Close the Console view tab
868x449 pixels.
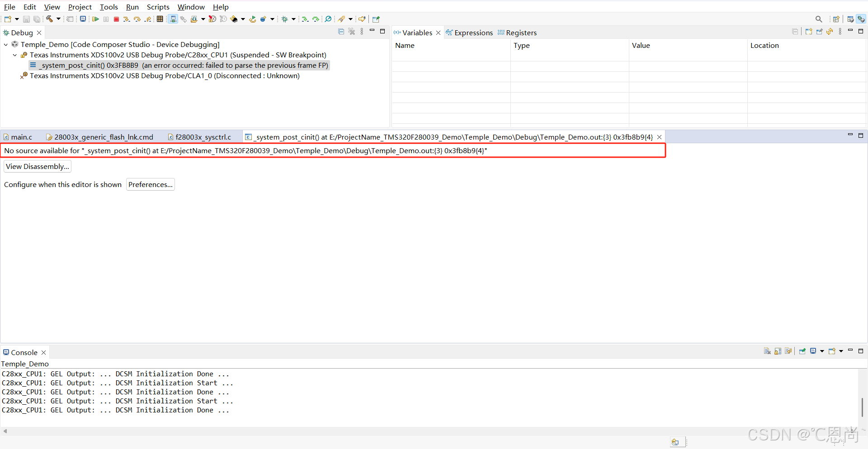click(x=44, y=352)
